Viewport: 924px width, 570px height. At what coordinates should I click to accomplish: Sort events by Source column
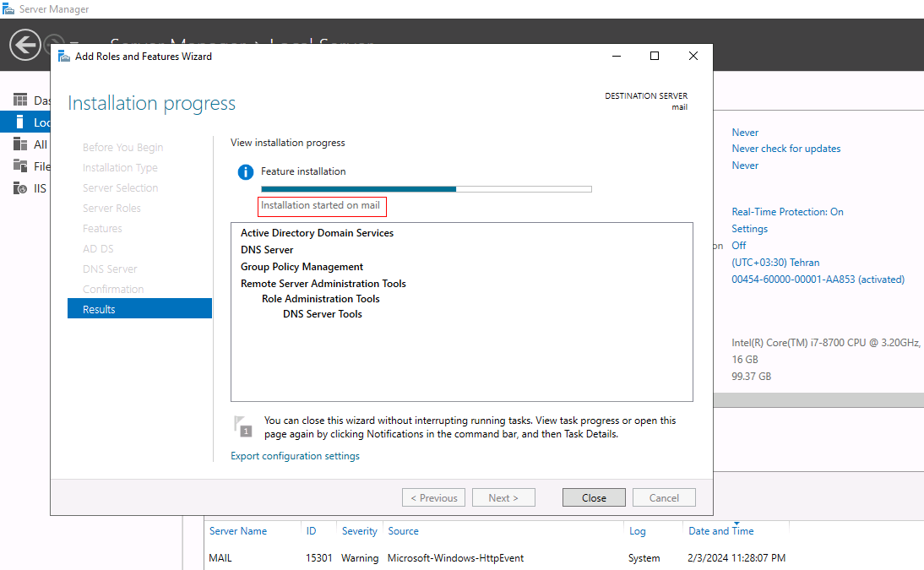point(403,530)
